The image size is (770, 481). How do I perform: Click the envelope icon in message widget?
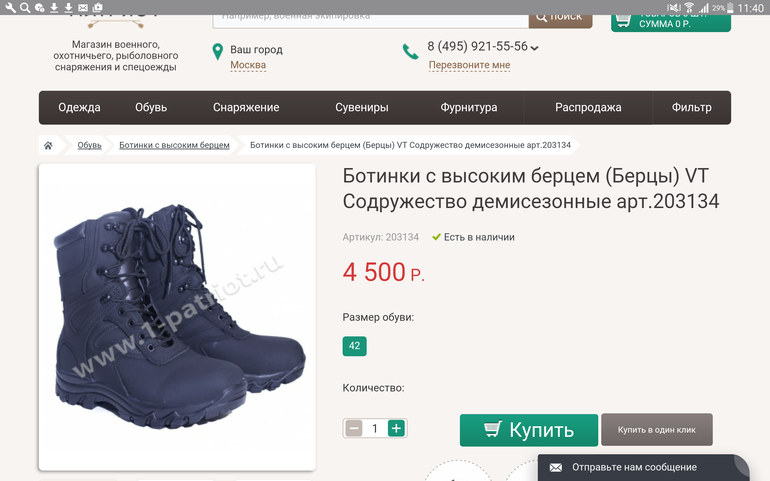point(556,467)
